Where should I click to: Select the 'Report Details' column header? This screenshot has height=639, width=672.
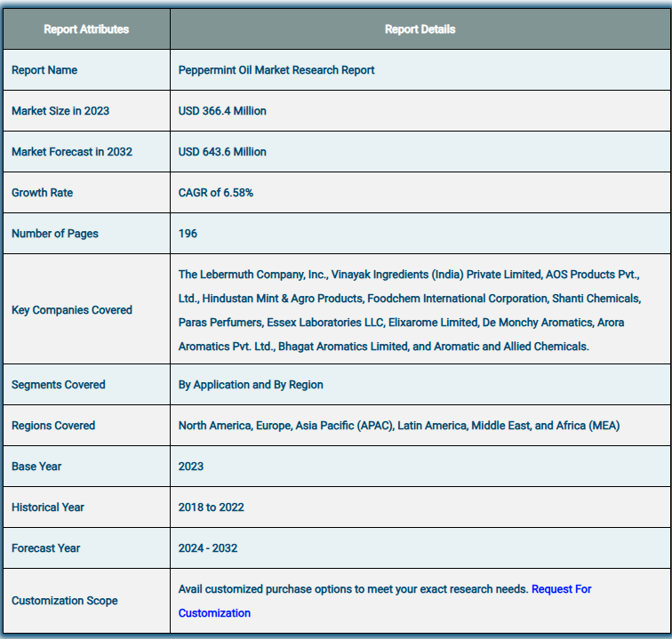click(420, 29)
